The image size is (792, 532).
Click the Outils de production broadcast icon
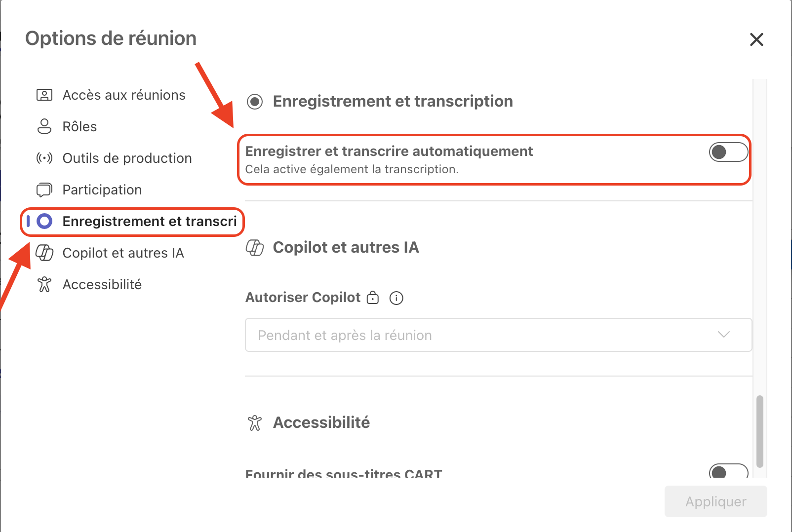pos(44,158)
